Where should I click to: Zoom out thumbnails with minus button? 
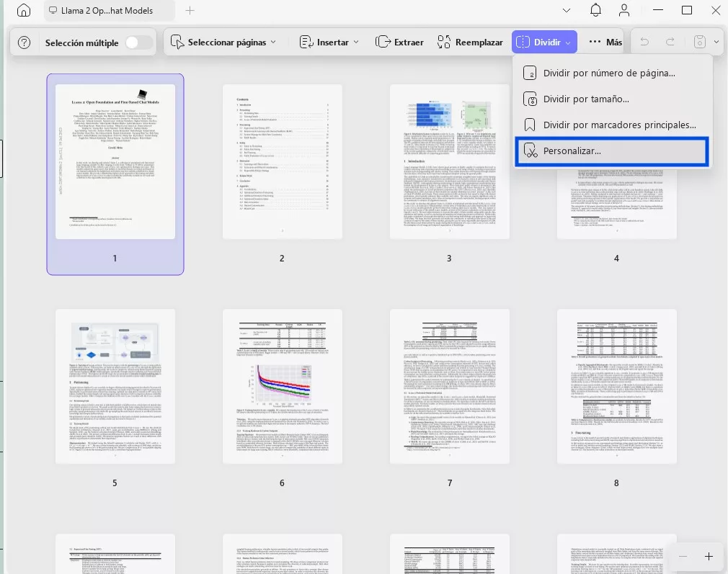click(x=683, y=557)
